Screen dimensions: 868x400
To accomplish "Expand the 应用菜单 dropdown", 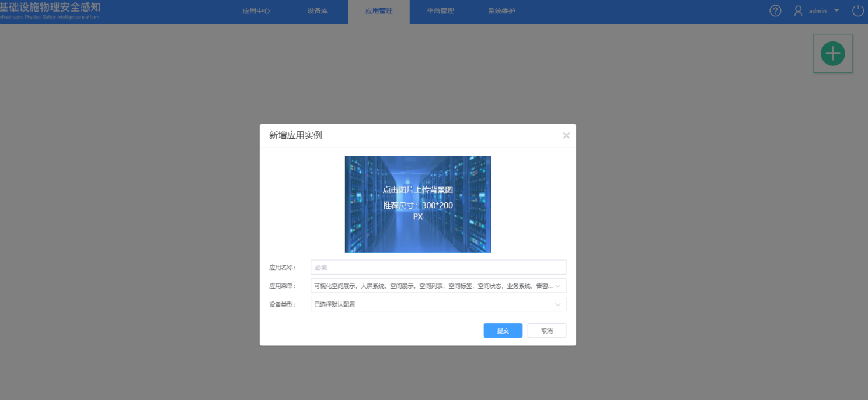I will (438, 286).
